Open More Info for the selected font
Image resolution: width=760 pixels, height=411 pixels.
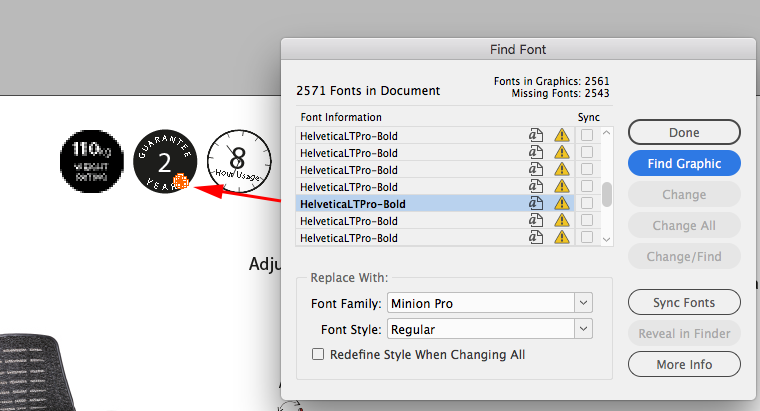[x=684, y=365]
